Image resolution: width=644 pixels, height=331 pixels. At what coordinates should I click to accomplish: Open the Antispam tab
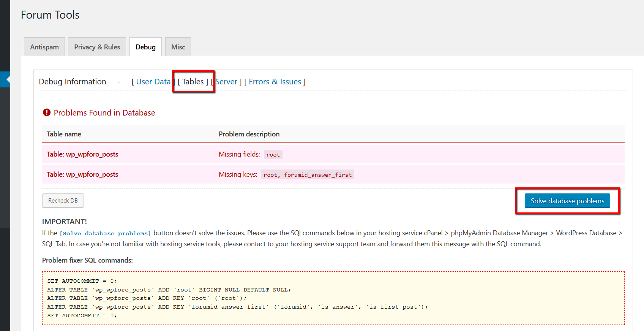(x=44, y=47)
